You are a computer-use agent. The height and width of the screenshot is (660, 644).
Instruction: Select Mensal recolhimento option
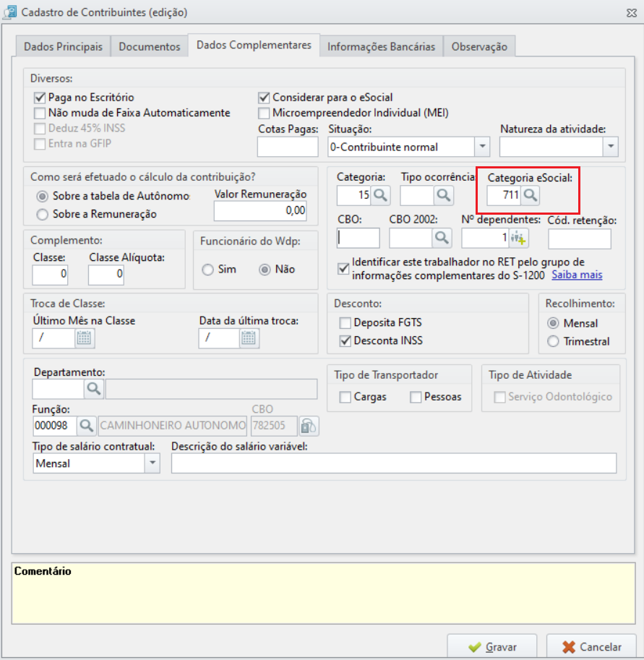point(553,323)
